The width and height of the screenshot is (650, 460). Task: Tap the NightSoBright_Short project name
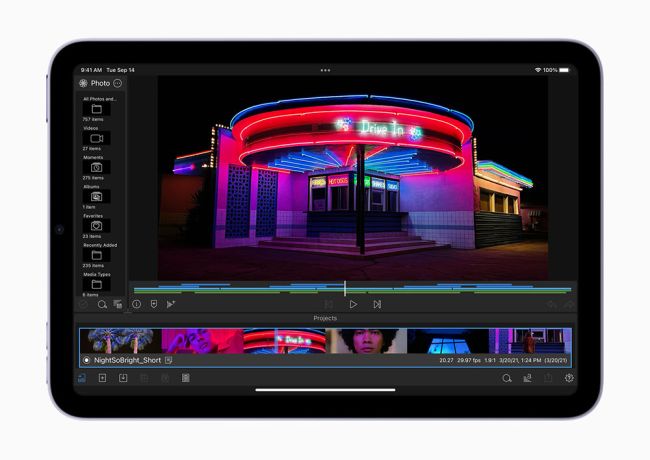click(x=127, y=360)
